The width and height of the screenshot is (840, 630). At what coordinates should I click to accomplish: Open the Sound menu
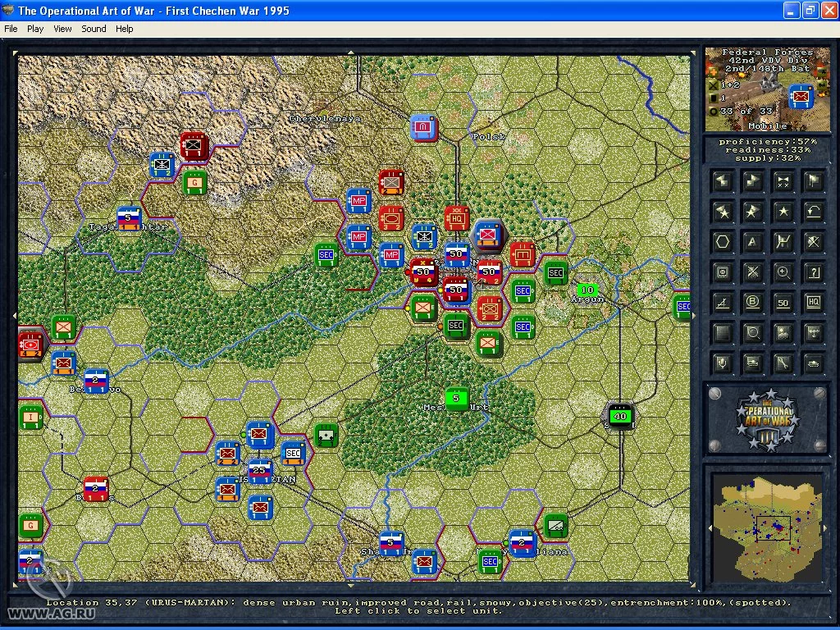coord(94,29)
